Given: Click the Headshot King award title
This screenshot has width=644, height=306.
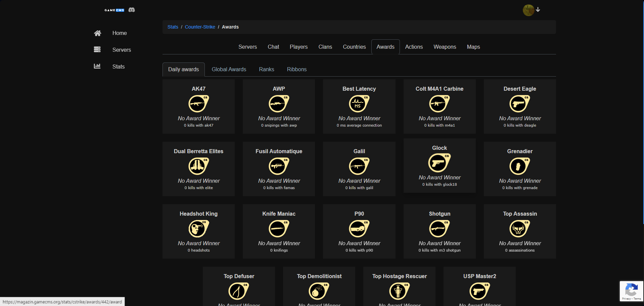Looking at the screenshot, I should (x=198, y=214).
